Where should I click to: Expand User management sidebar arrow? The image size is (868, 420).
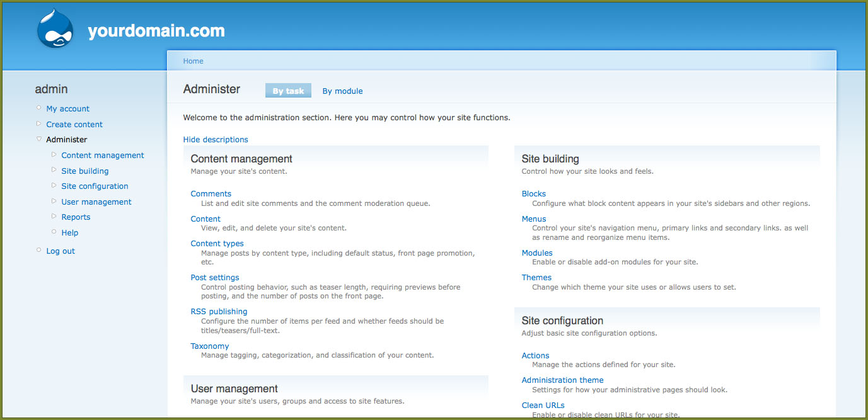coord(54,201)
